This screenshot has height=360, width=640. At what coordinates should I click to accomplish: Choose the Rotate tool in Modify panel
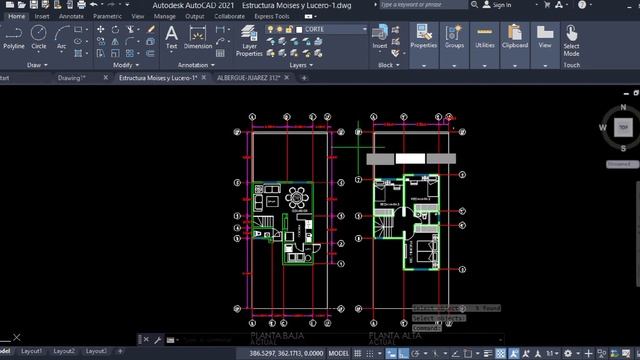pos(116,29)
